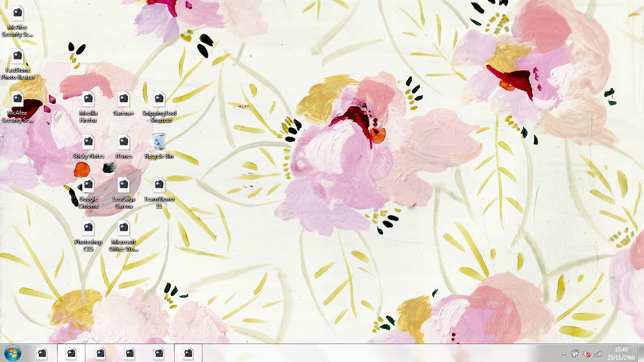Expand the hidden system tray icons arrow
Screen dimensions: 644x362
[x=564, y=354]
